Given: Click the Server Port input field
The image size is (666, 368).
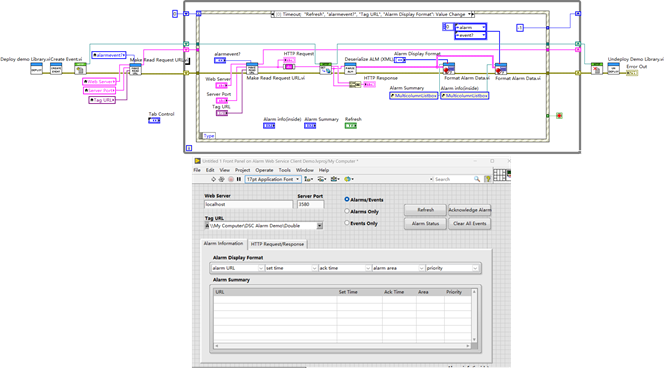Looking at the screenshot, I should (x=310, y=204).
